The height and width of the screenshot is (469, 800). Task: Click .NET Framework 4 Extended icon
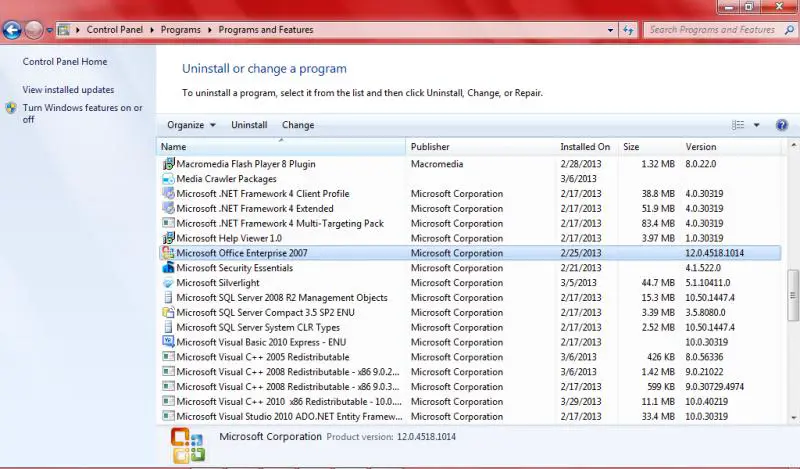pos(168,208)
